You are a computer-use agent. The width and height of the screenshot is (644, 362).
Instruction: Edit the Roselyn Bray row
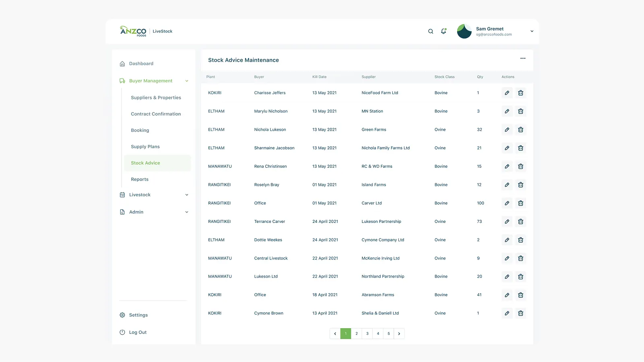coord(507,185)
